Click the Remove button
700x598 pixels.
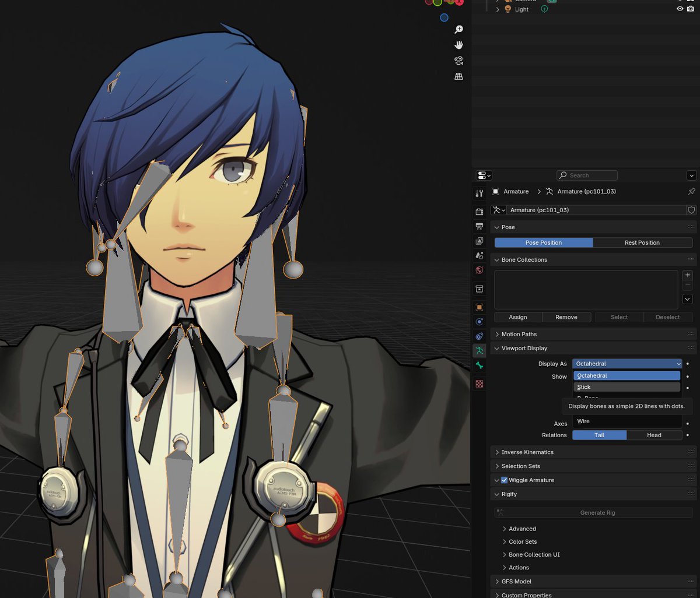[566, 317]
